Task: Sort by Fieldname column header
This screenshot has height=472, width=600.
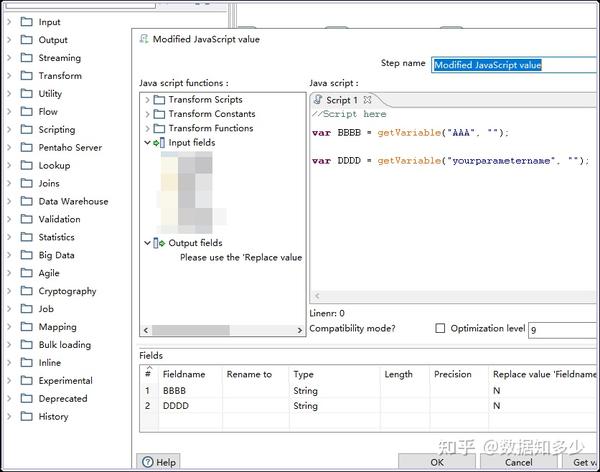Action: click(184, 374)
